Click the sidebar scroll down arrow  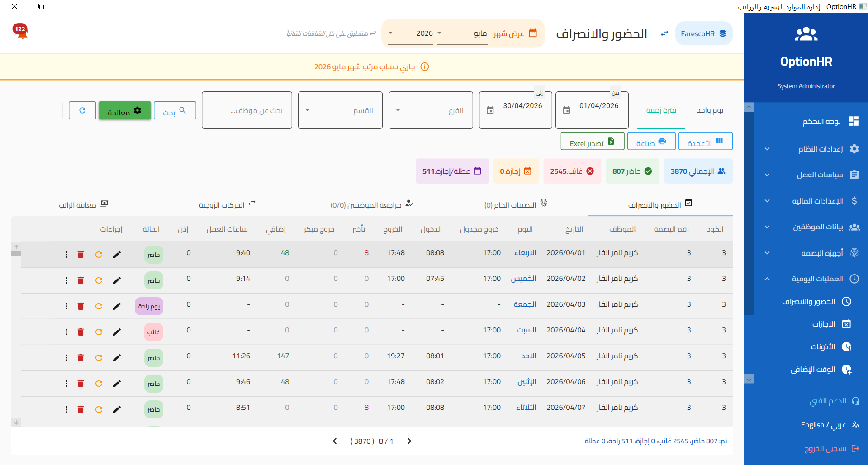[749, 379]
